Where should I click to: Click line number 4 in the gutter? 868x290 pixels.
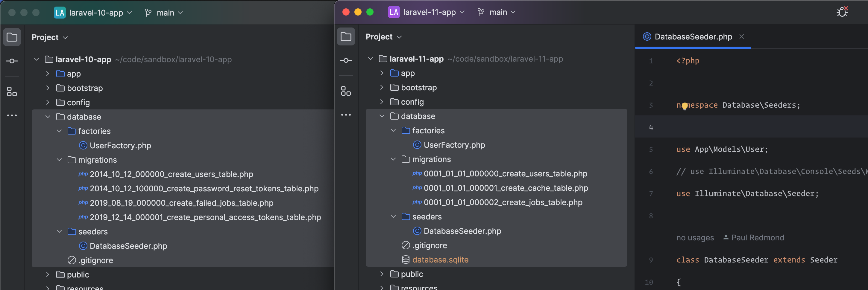[651, 127]
